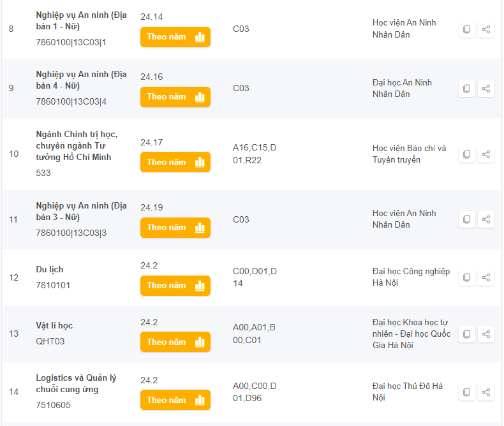The height and width of the screenshot is (426, 504).
Task: Copy row 11 Địa bàn 3 entry
Action: 467,219
